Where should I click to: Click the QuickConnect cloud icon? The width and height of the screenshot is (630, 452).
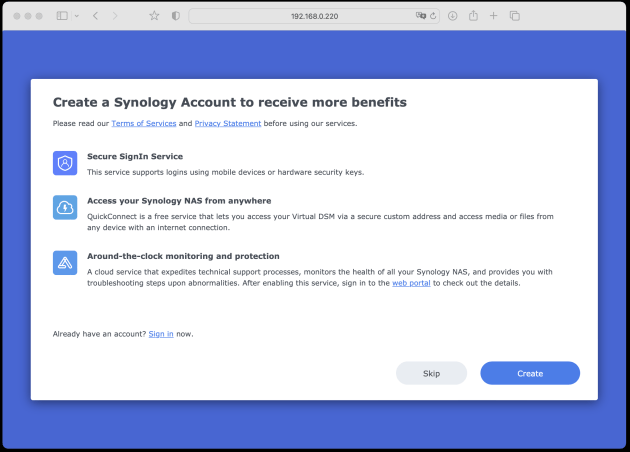click(x=65, y=207)
